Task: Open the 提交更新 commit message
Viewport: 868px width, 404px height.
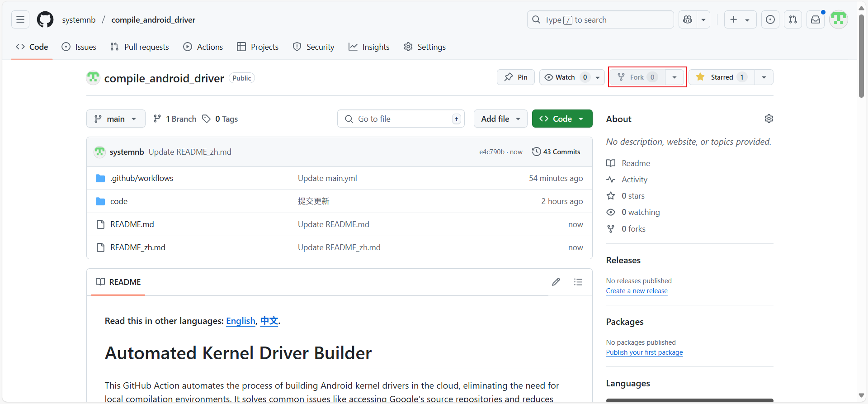Action: tap(313, 201)
